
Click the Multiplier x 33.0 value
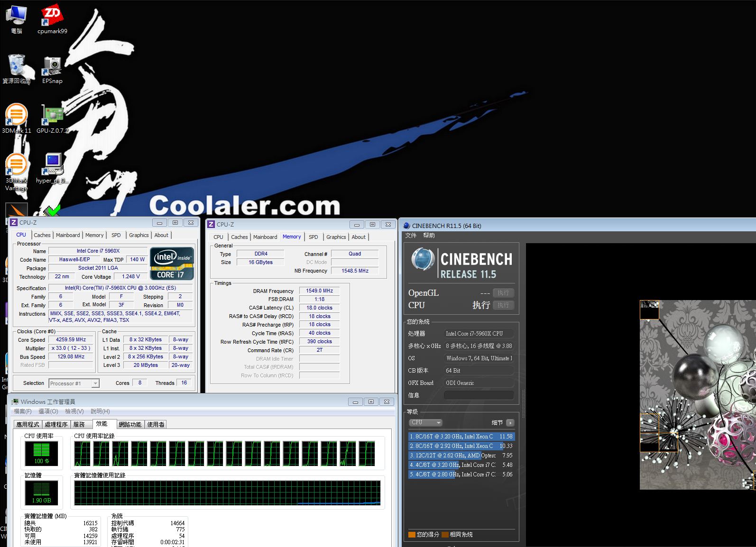(x=71, y=348)
